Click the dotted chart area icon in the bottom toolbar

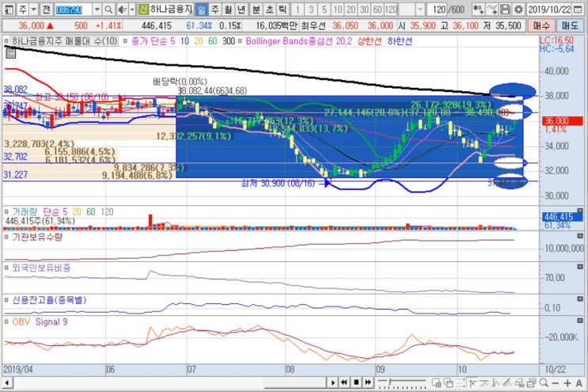tap(460, 382)
